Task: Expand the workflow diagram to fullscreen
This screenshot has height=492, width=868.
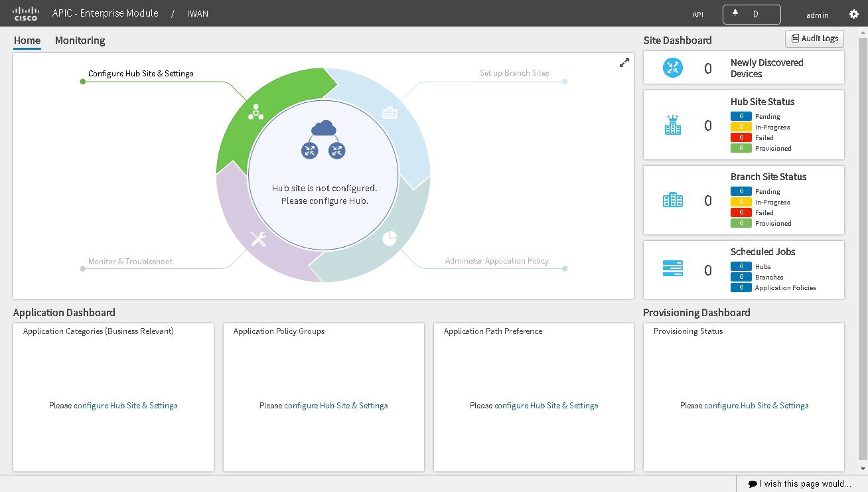Action: [624, 62]
